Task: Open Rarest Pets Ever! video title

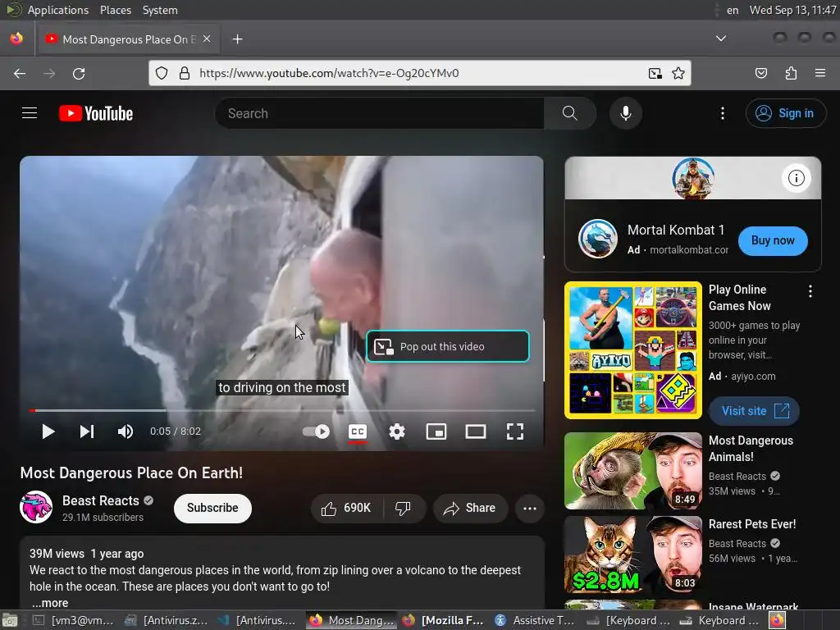Action: (x=752, y=524)
